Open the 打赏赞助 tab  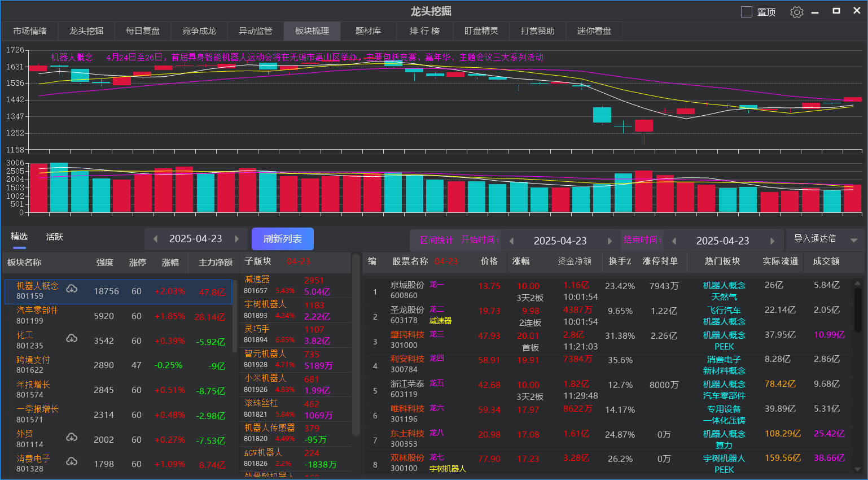point(538,30)
